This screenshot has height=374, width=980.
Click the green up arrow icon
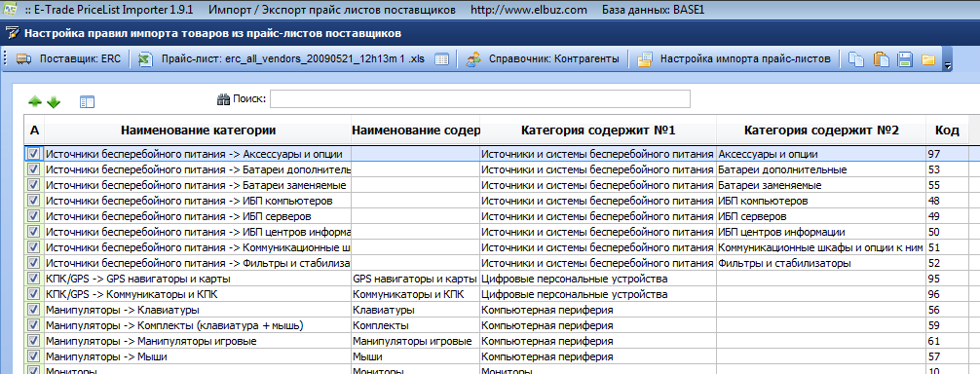pyautogui.click(x=35, y=101)
